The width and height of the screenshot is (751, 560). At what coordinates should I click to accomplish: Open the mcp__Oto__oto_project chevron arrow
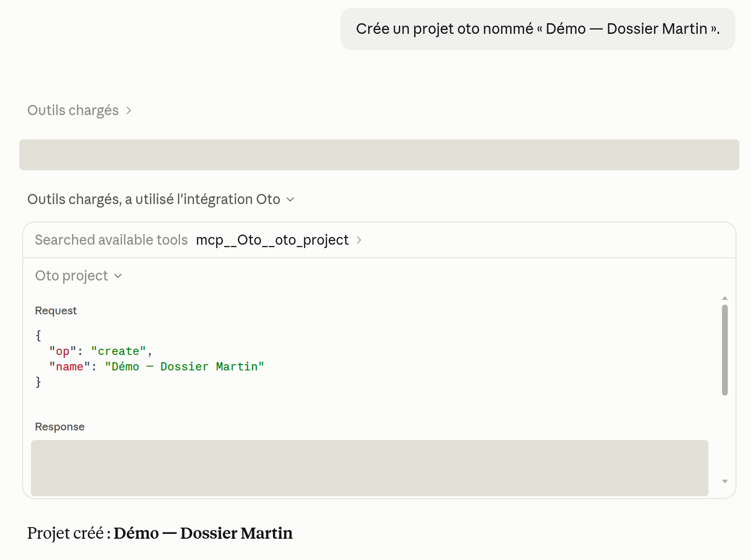pyautogui.click(x=359, y=240)
